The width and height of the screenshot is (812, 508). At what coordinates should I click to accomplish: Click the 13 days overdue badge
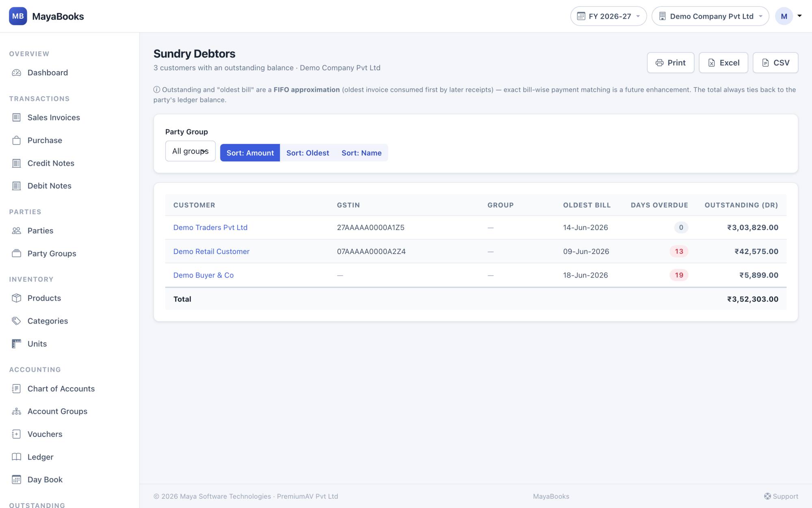pyautogui.click(x=679, y=252)
